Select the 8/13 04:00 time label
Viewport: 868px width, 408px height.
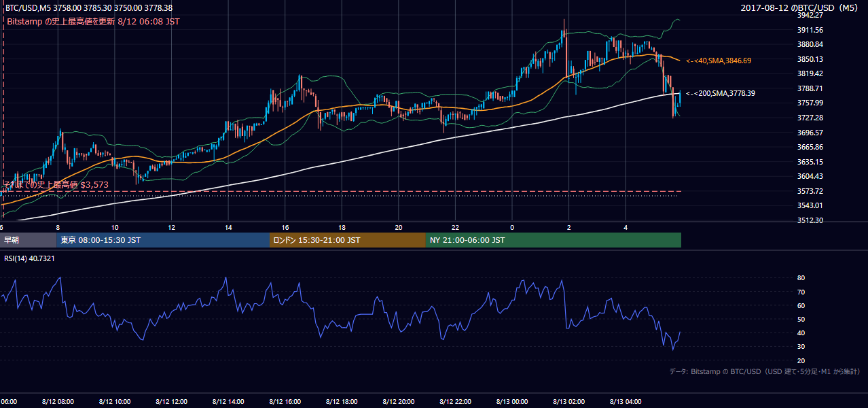[x=626, y=402]
